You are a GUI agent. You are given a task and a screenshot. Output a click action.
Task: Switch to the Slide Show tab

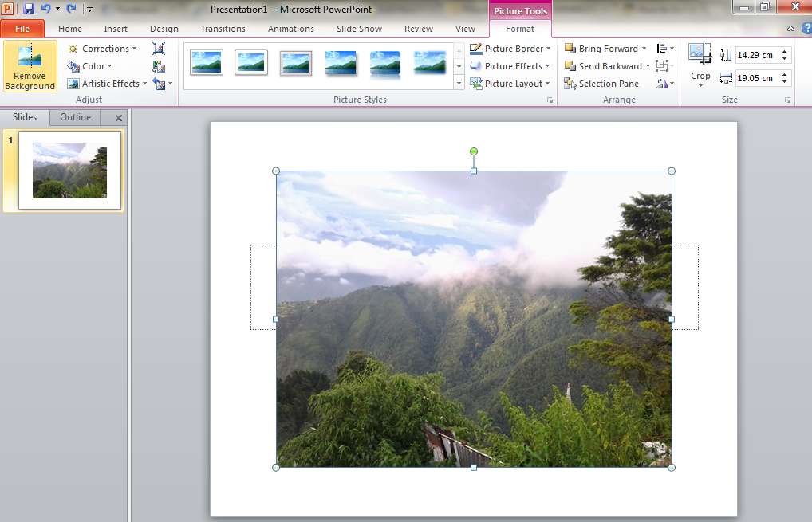(x=359, y=29)
